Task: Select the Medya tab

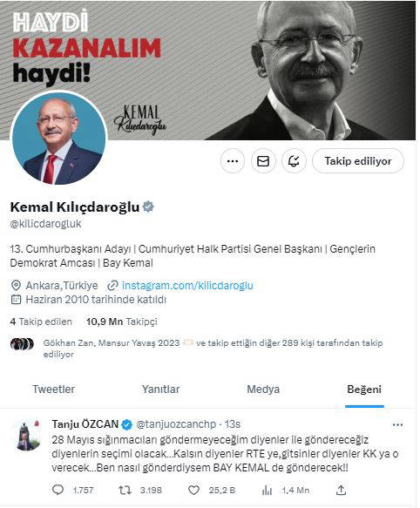Action: (x=263, y=389)
